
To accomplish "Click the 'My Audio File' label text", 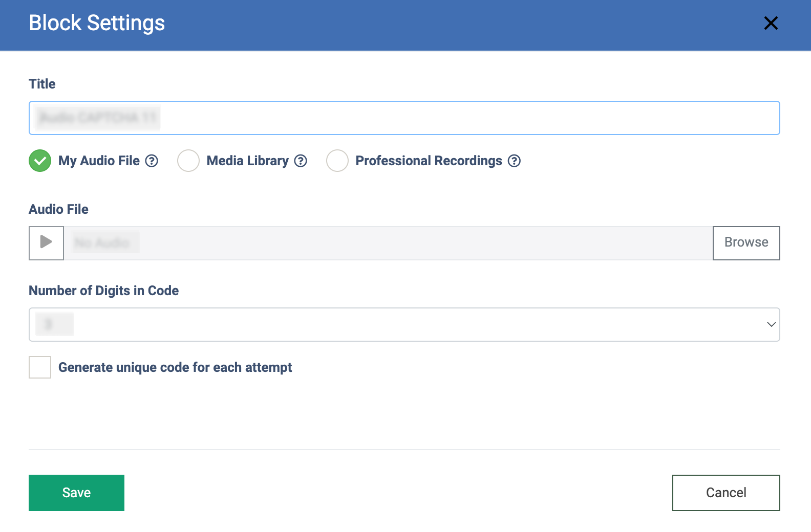I will pos(99,161).
